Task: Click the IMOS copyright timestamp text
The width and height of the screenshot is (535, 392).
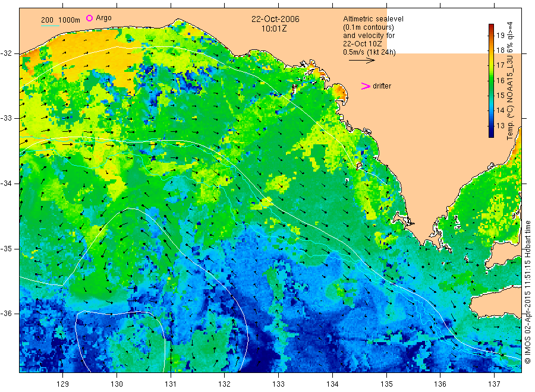Action: pos(528,292)
